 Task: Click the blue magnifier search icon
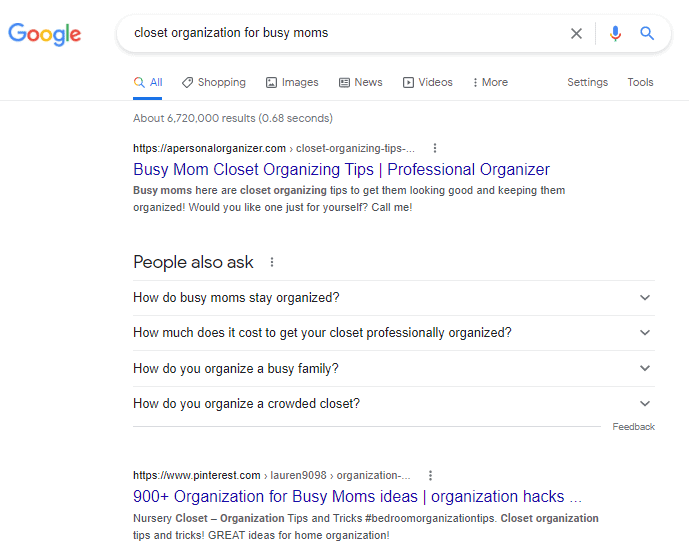(647, 33)
